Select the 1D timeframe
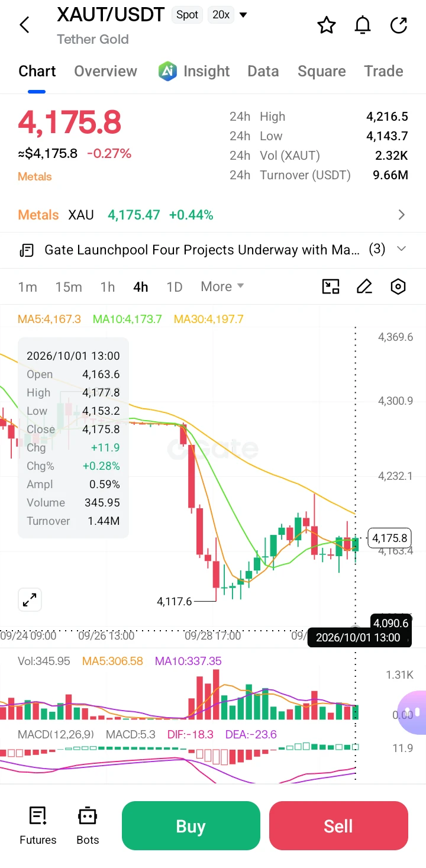The width and height of the screenshot is (426, 868). click(x=175, y=287)
